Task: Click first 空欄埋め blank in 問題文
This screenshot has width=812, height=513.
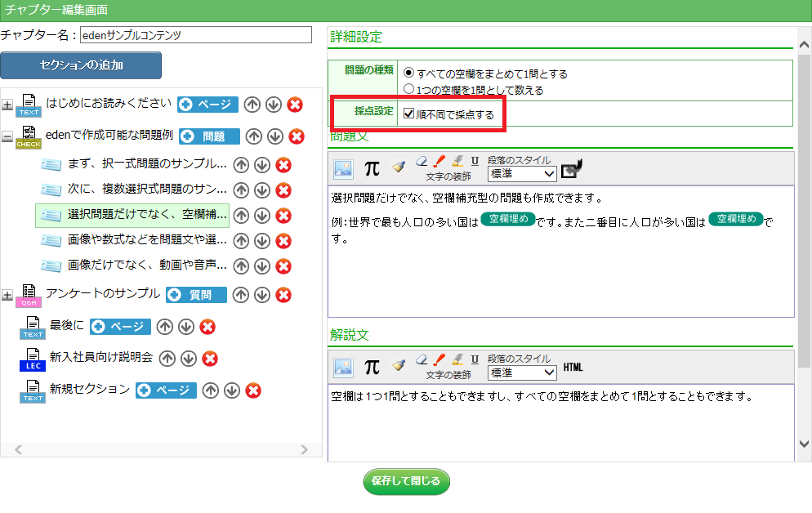Action: pos(508,220)
